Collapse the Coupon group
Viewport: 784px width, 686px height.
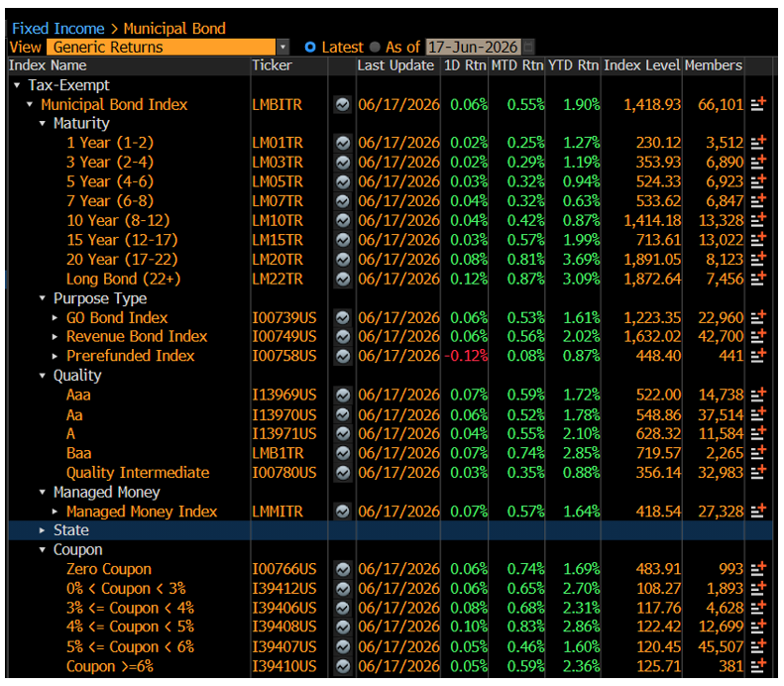point(43,550)
